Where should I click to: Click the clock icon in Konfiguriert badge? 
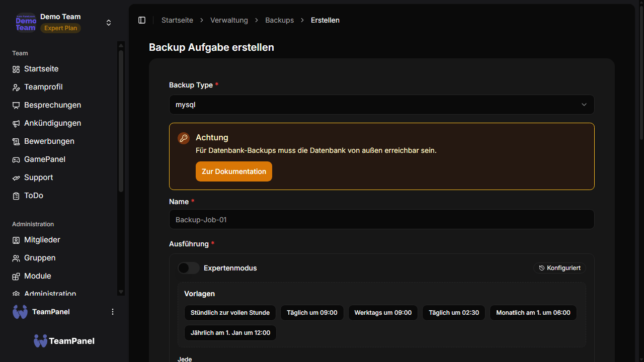point(542,268)
